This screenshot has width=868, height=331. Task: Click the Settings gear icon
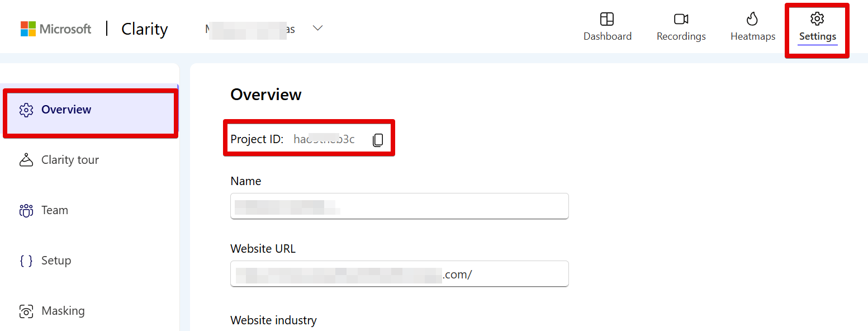click(x=817, y=18)
